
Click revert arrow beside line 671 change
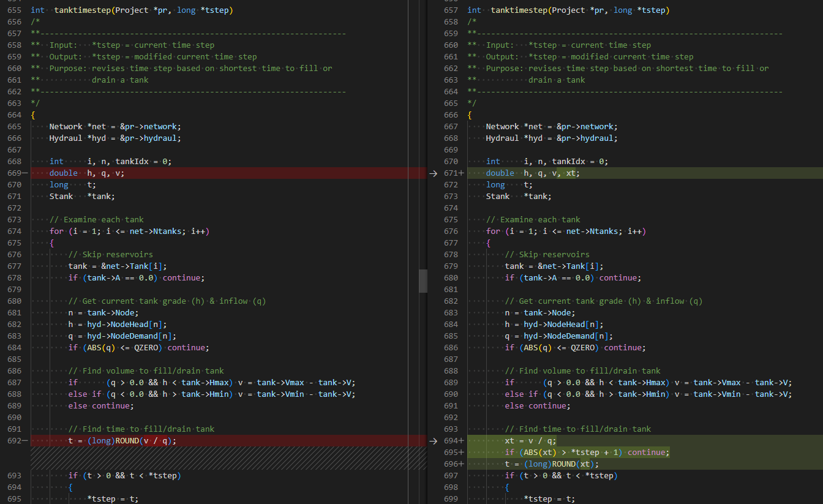(434, 173)
